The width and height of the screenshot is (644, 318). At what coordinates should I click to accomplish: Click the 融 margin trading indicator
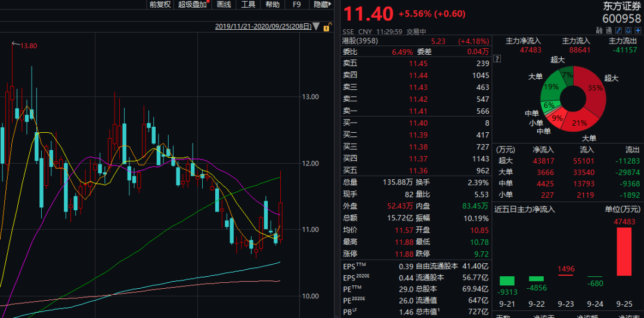pyautogui.click(x=599, y=31)
